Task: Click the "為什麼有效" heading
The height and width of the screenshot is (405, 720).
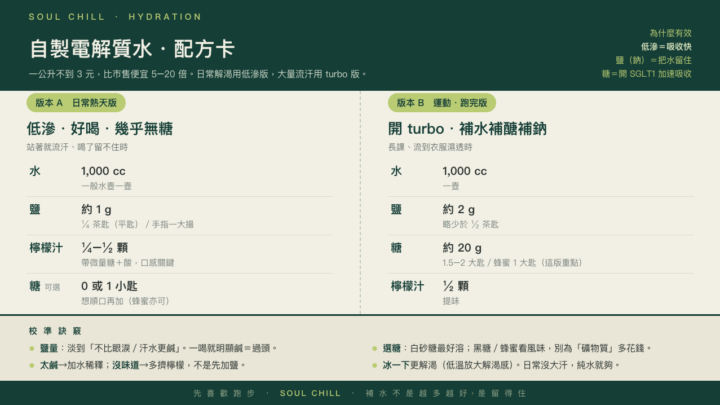Action: (670, 33)
